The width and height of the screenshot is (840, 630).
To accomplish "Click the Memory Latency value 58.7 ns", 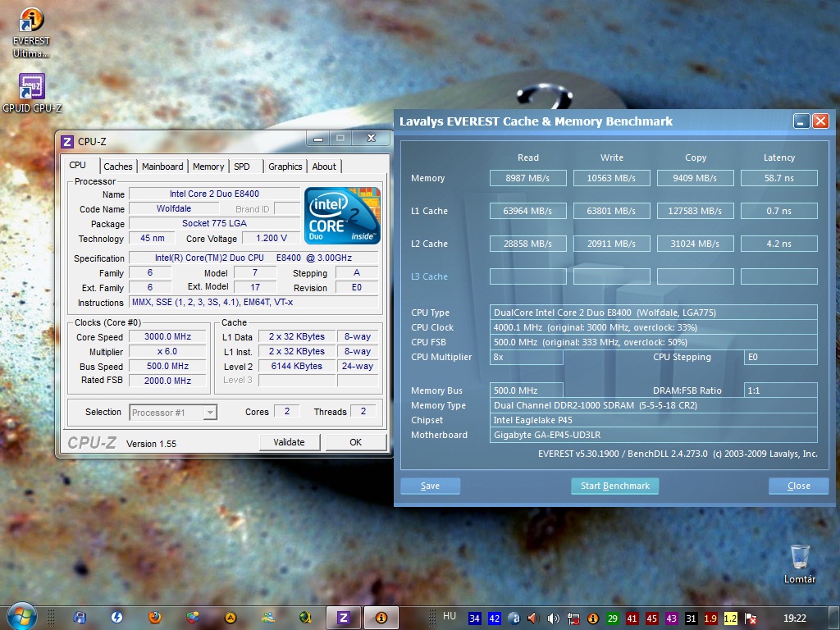I will 779,178.
